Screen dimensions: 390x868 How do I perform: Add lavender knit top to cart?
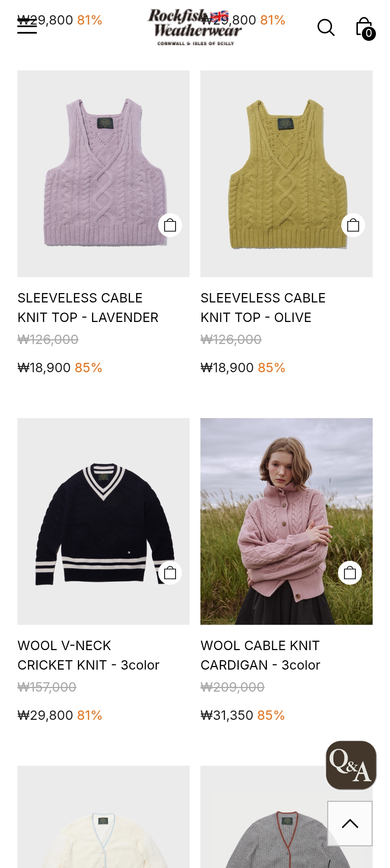(x=170, y=225)
